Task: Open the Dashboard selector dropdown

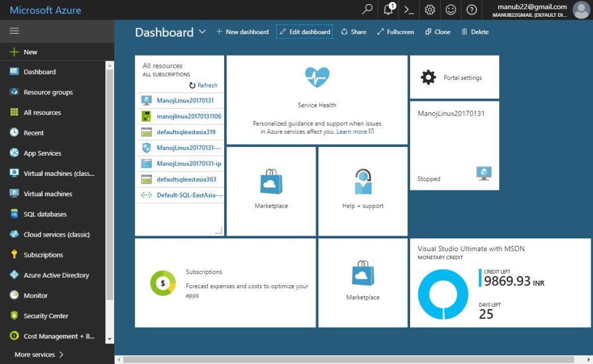Action: pyautogui.click(x=202, y=32)
